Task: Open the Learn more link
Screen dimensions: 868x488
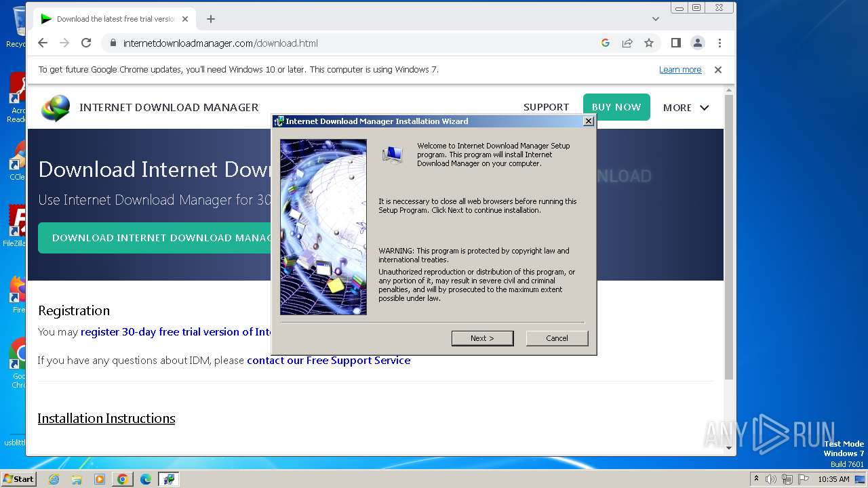Action: (x=680, y=70)
